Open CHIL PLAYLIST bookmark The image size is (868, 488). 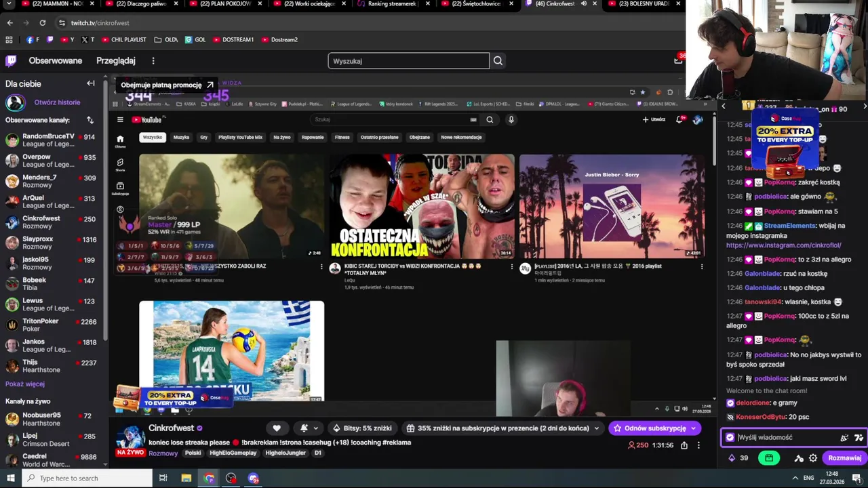pyautogui.click(x=124, y=39)
